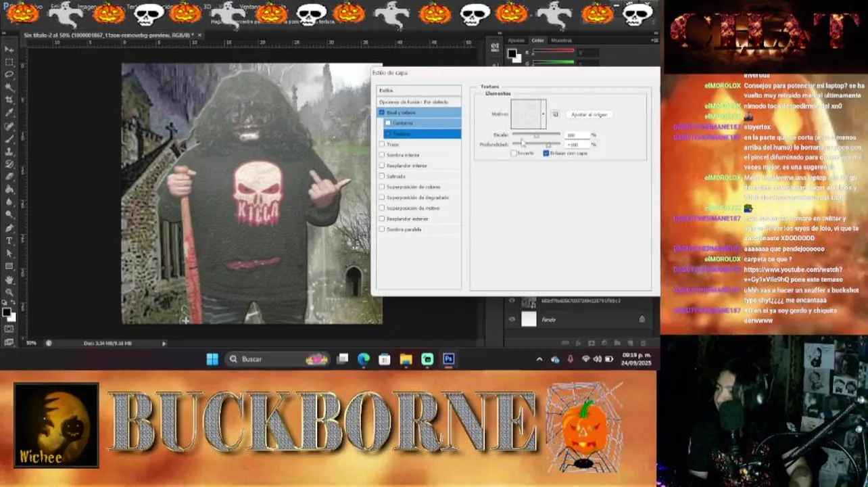Enable Superposición de colores checkbox

point(382,187)
